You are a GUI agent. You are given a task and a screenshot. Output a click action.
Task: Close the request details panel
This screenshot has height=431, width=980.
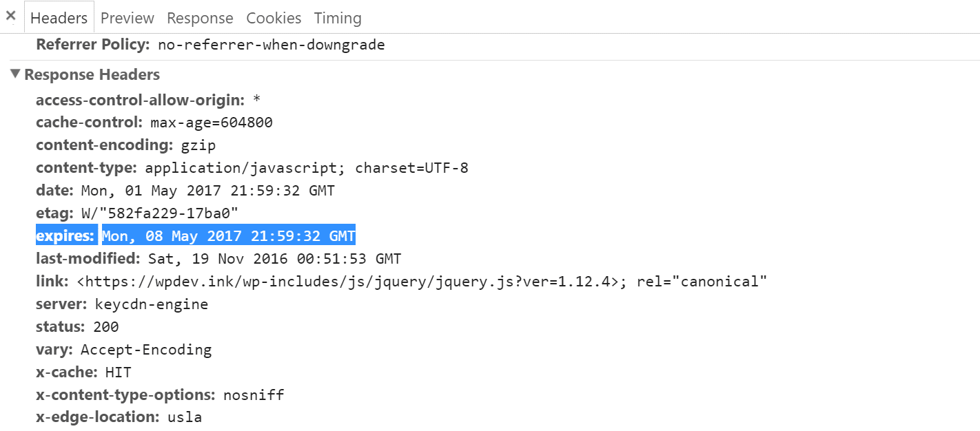coord(10,16)
